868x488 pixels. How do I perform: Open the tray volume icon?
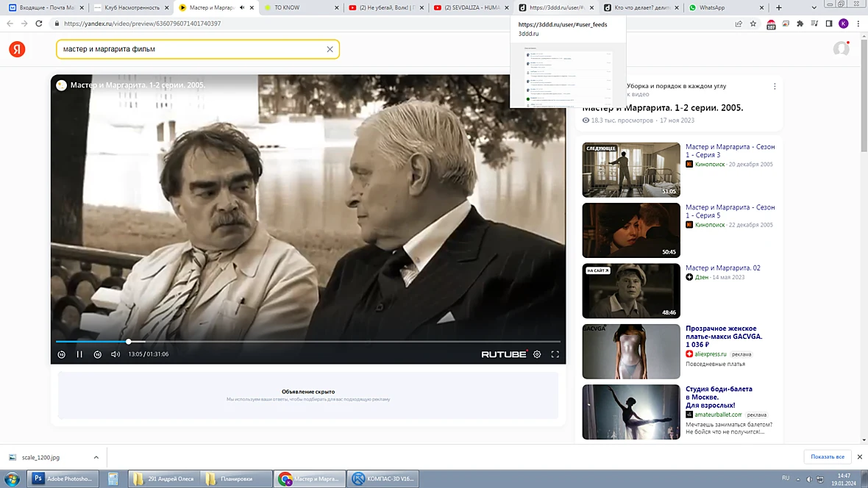point(808,479)
